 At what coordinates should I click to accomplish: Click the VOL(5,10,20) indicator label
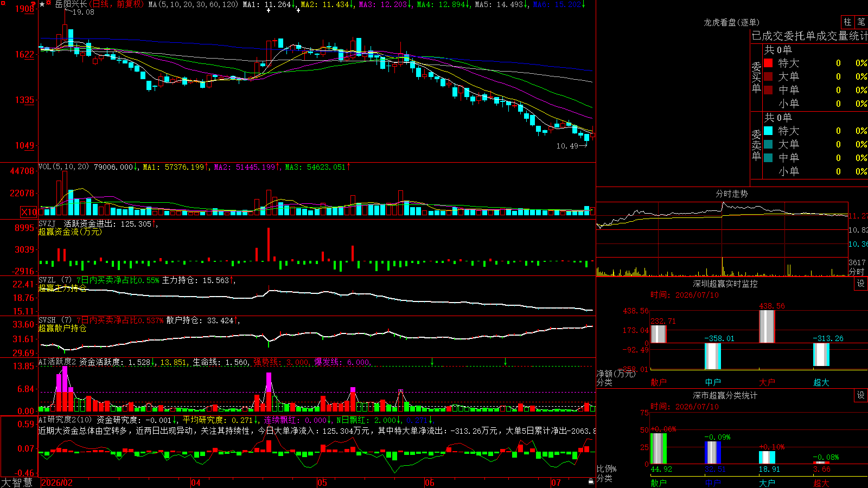tap(63, 167)
